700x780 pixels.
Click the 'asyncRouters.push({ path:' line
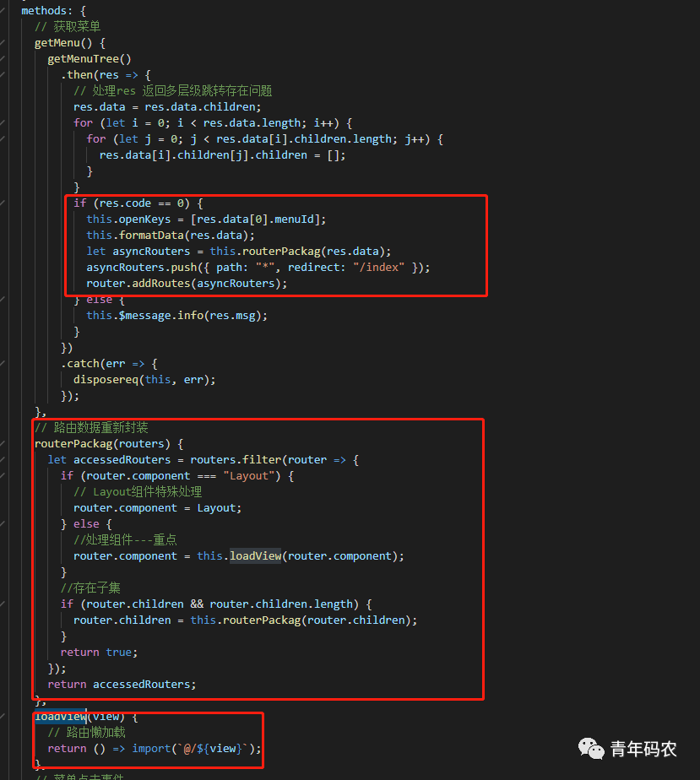(x=258, y=267)
